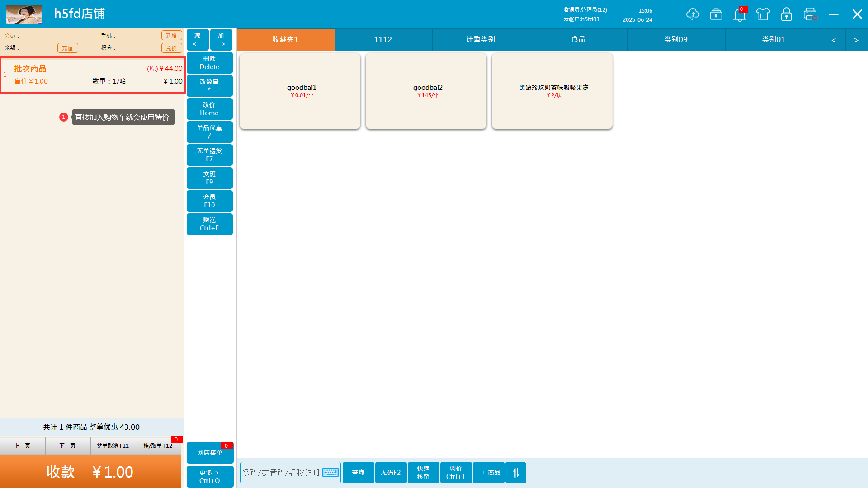Open the cash drawer icon
This screenshot has width=868, height=488.
[716, 14]
